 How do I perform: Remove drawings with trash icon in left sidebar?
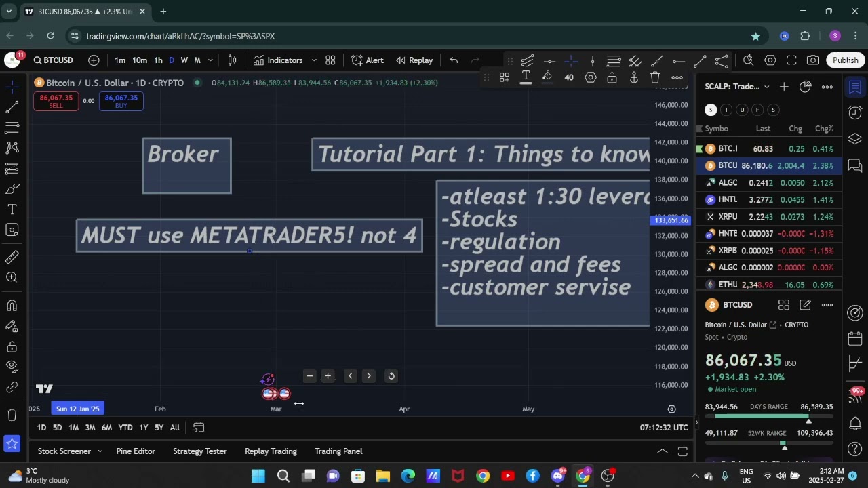pos(12,415)
